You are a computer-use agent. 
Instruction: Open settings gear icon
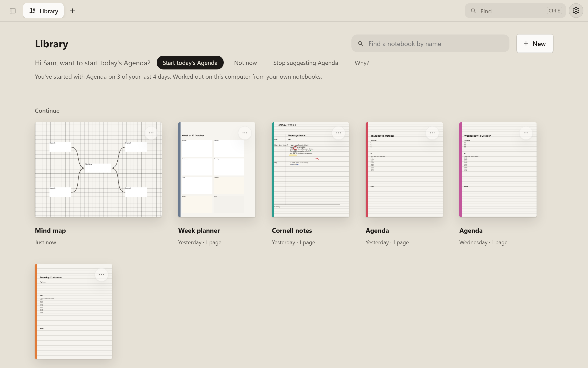click(576, 11)
